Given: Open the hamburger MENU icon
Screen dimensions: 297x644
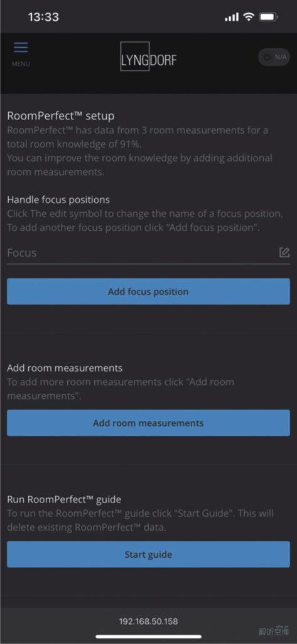Looking at the screenshot, I should 21,47.
